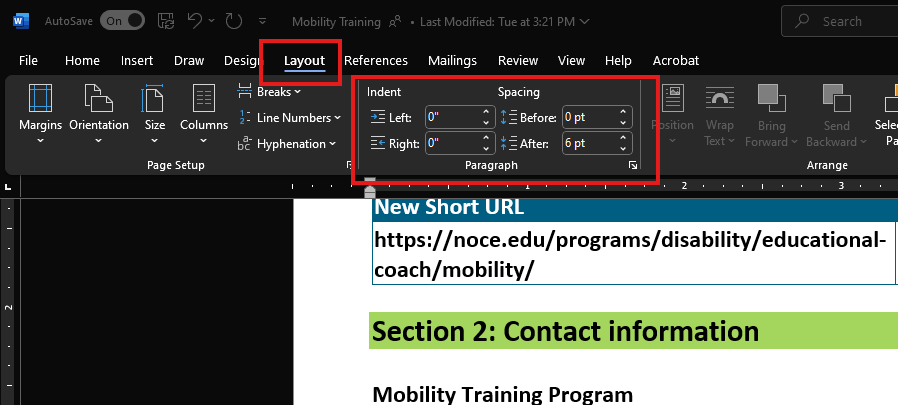Click the Section 2: Contact information heading
Viewport: 898px width, 405px height.
565,331
